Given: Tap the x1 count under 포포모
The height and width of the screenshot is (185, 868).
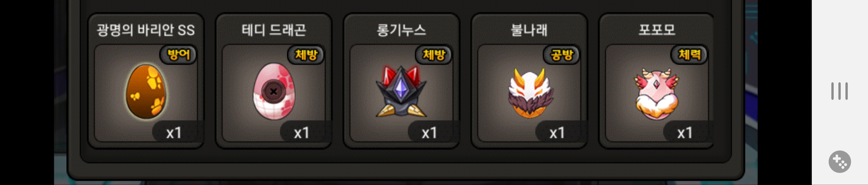Looking at the screenshot, I should pyautogui.click(x=685, y=133).
